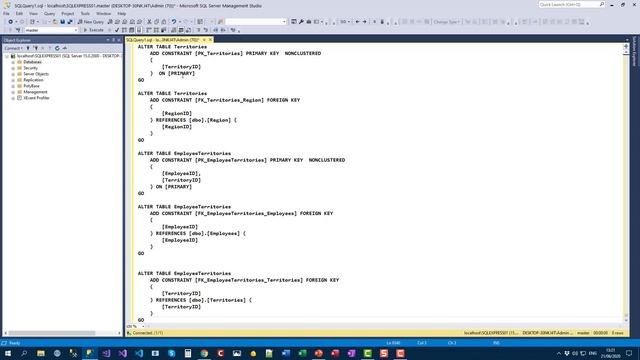Open the Query menu
640x360 pixels.
[49, 13]
